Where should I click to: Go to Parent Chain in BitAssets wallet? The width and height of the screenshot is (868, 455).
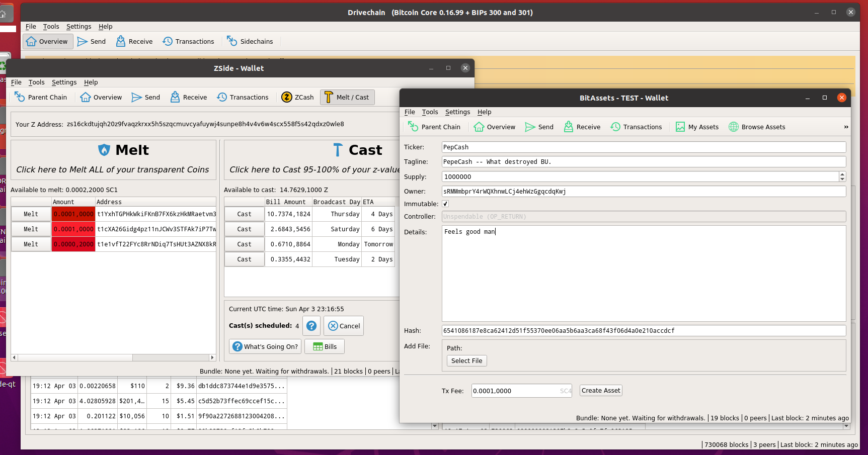[x=434, y=127]
